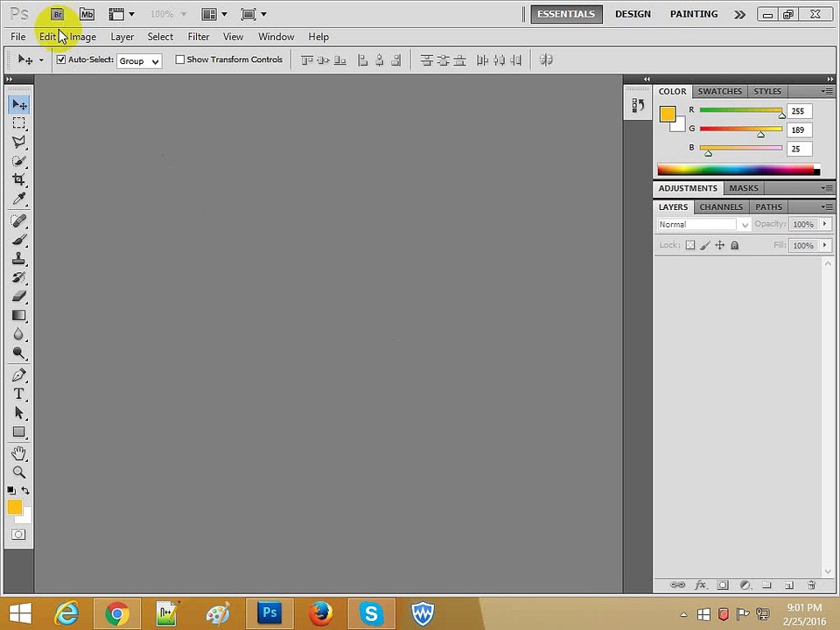
Task: Uncheck the Auto-Select checkbox
Action: click(61, 59)
